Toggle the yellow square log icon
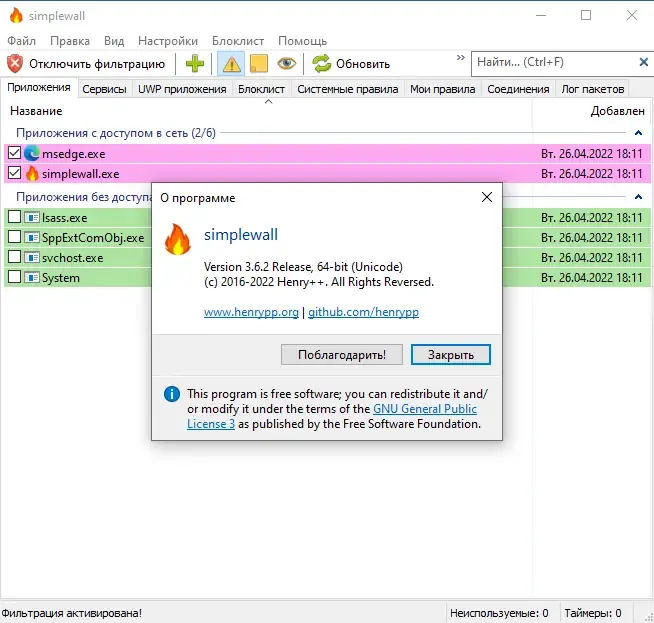The width and height of the screenshot is (654, 623). (x=259, y=64)
